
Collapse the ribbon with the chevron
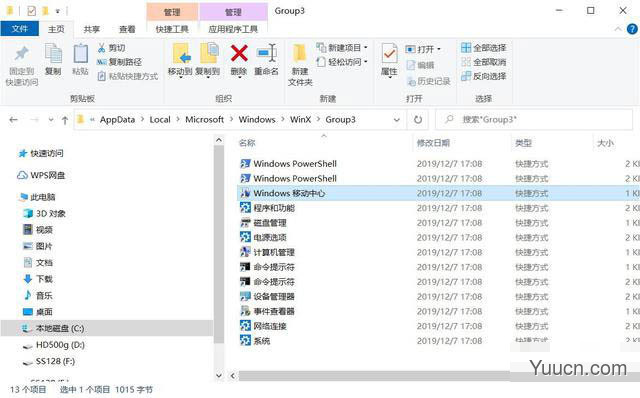click(618, 29)
